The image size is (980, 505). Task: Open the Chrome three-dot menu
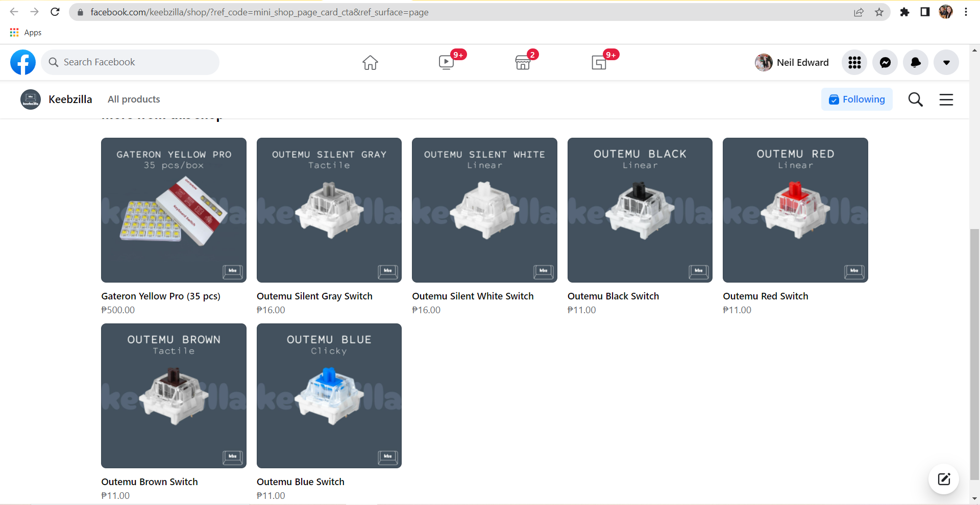(966, 12)
